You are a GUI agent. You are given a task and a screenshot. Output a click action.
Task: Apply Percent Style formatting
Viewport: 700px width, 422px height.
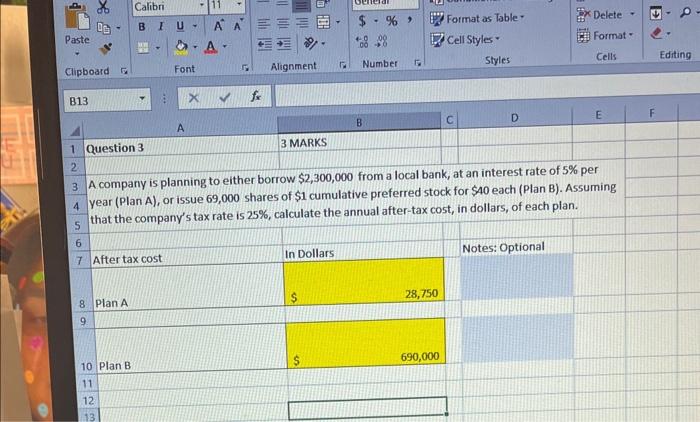point(392,21)
